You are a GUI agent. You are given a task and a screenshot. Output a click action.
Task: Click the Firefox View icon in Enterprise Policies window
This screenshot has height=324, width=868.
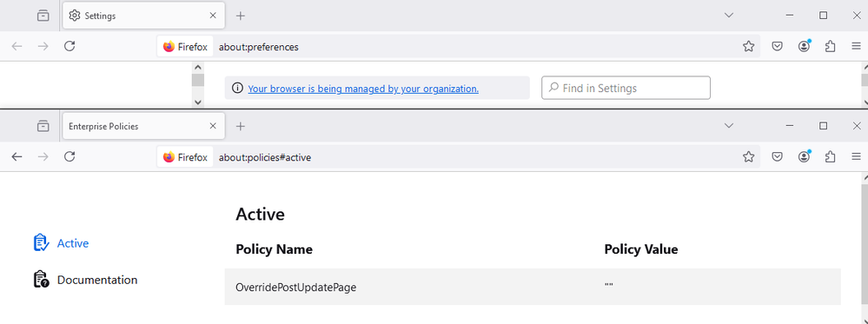43,126
